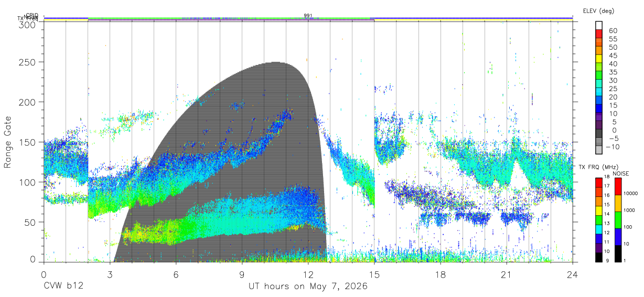
Task: Click the 14 label in TX FRQ legend
Action: [606, 214]
